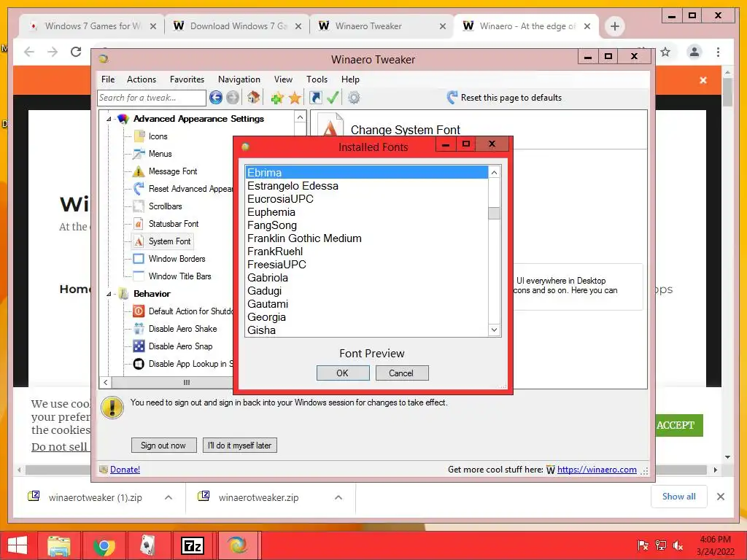
Task: Select Disable Aero Snap item
Action: click(180, 346)
